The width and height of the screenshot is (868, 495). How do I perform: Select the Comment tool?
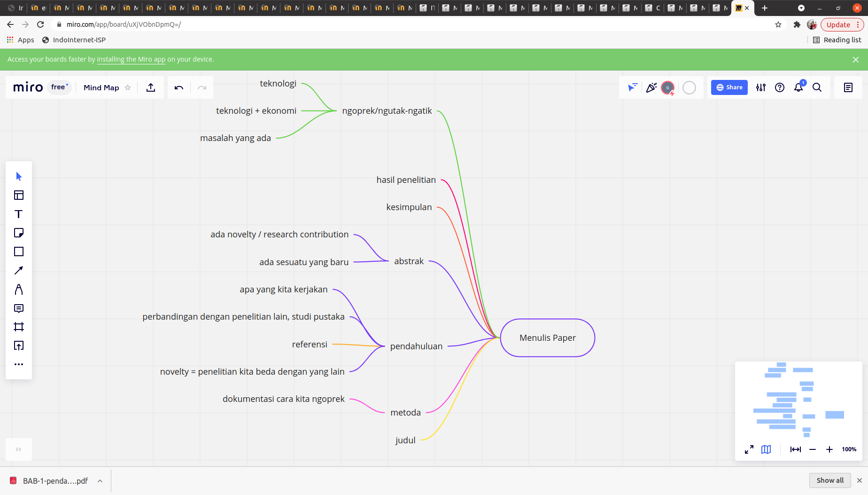point(19,308)
